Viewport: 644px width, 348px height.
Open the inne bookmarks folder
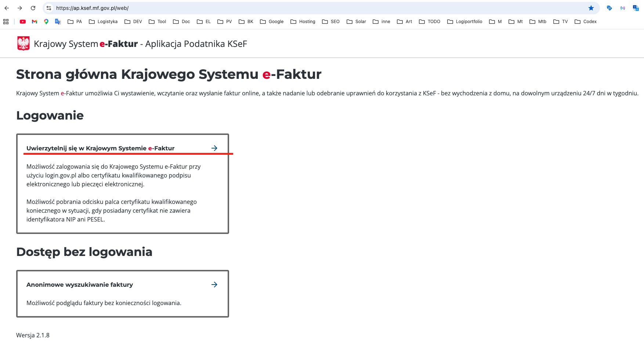(381, 22)
